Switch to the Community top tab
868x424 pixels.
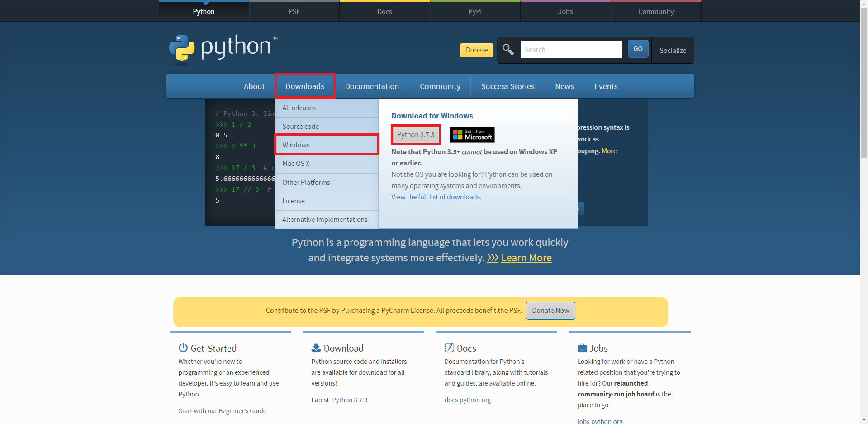click(656, 11)
